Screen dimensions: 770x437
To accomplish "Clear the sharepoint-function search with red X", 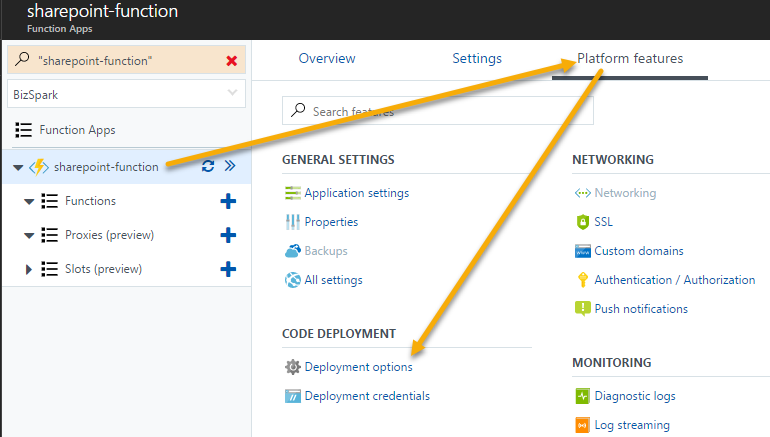I will (232, 61).
